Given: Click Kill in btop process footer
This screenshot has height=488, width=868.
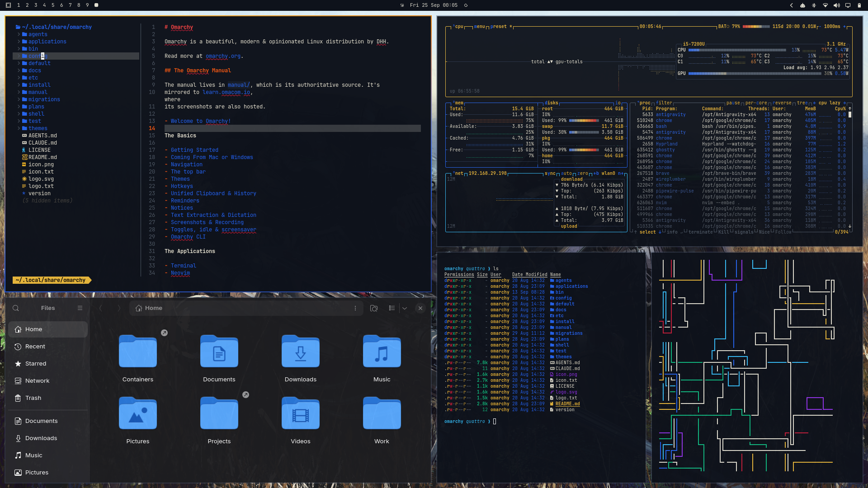Looking at the screenshot, I should (724, 232).
